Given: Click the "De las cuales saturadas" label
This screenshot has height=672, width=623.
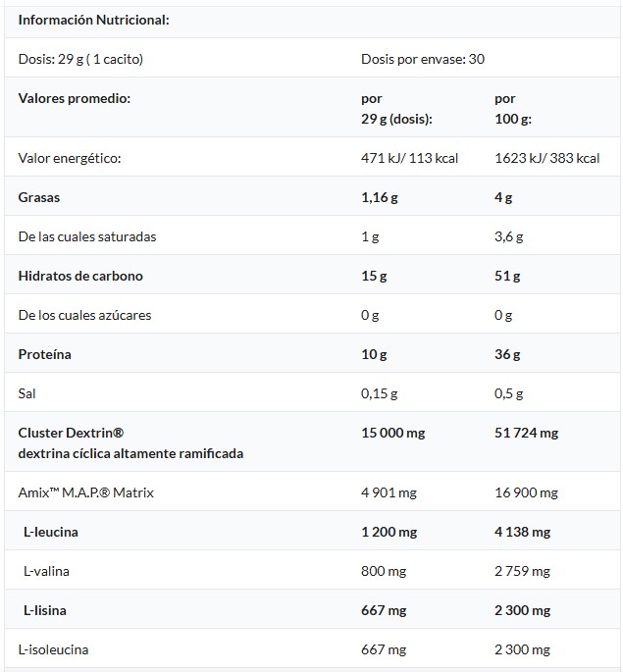Looking at the screenshot, I should click(x=87, y=236).
